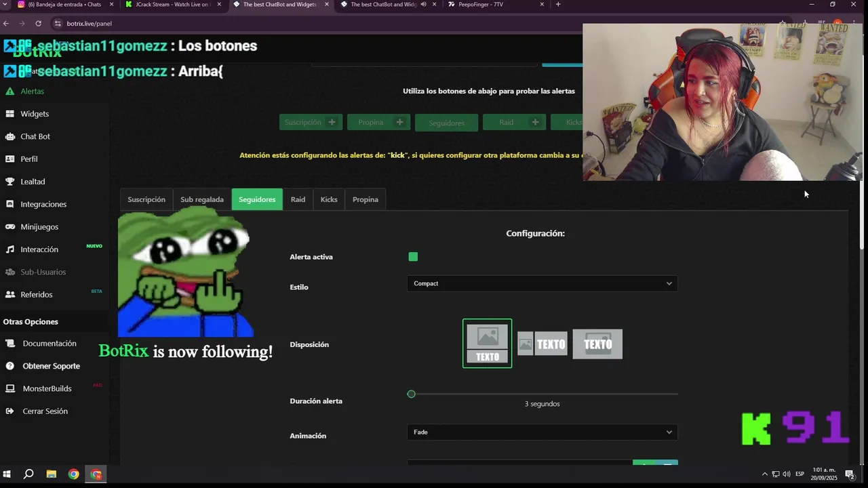Open Windows taskbar search
The width and height of the screenshot is (868, 488).
tap(28, 474)
